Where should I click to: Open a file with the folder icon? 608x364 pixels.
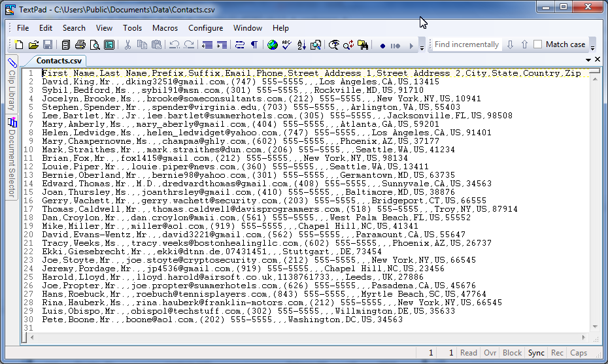[33, 45]
